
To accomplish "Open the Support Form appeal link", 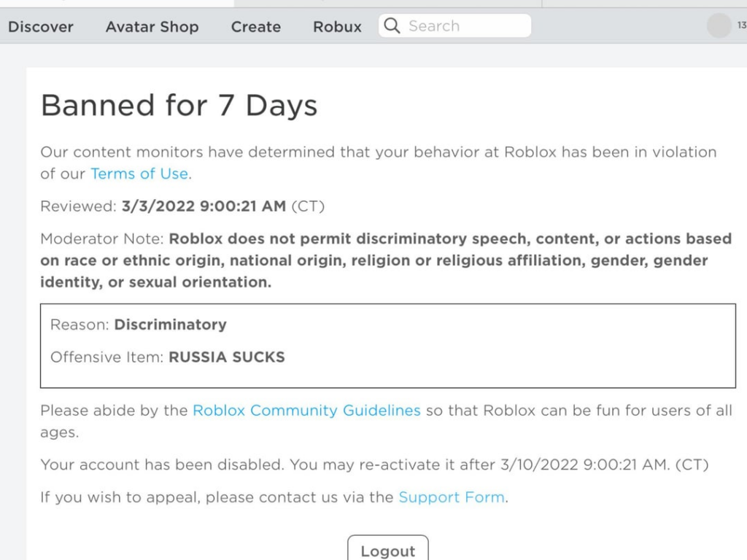I will (452, 497).
